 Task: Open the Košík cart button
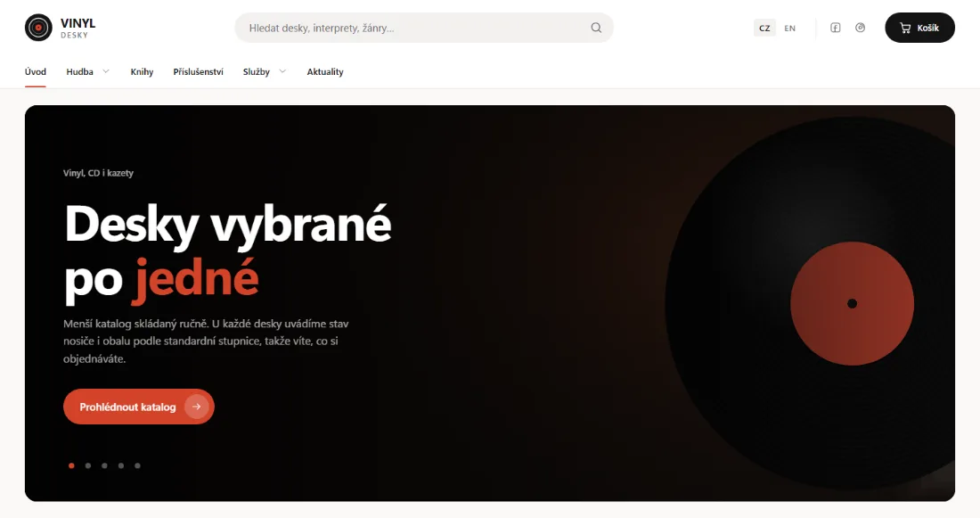[919, 28]
